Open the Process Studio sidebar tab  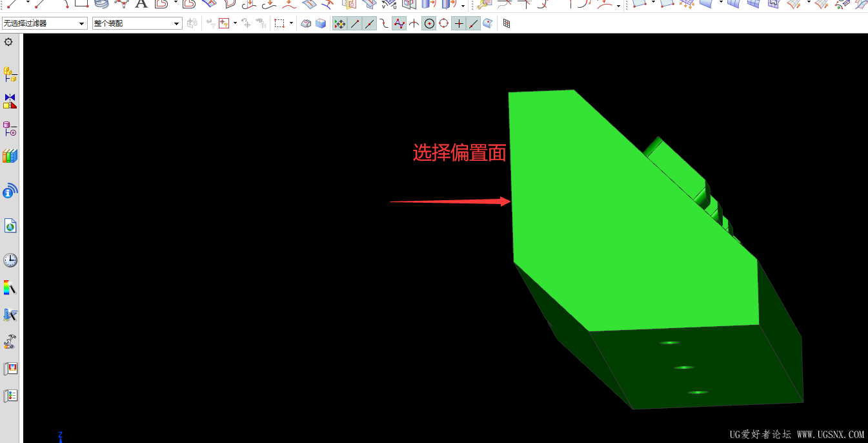coord(10,314)
